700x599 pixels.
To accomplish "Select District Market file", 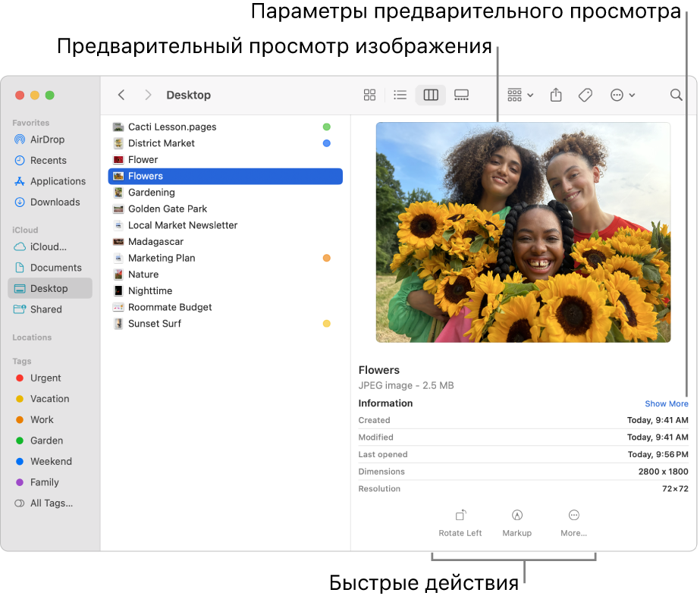I will tap(225, 143).
